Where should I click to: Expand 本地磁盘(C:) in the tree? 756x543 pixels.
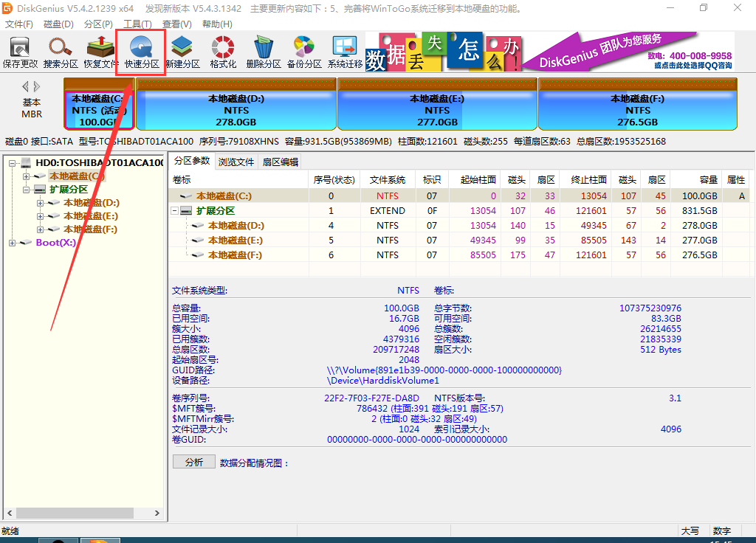click(x=26, y=176)
